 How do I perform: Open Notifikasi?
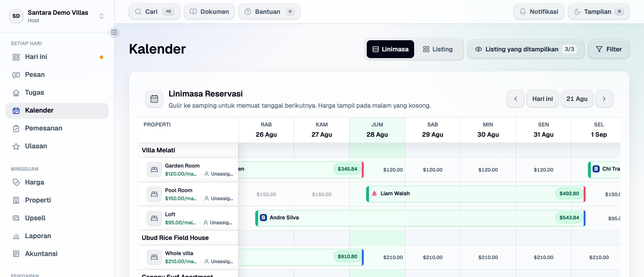[539, 12]
